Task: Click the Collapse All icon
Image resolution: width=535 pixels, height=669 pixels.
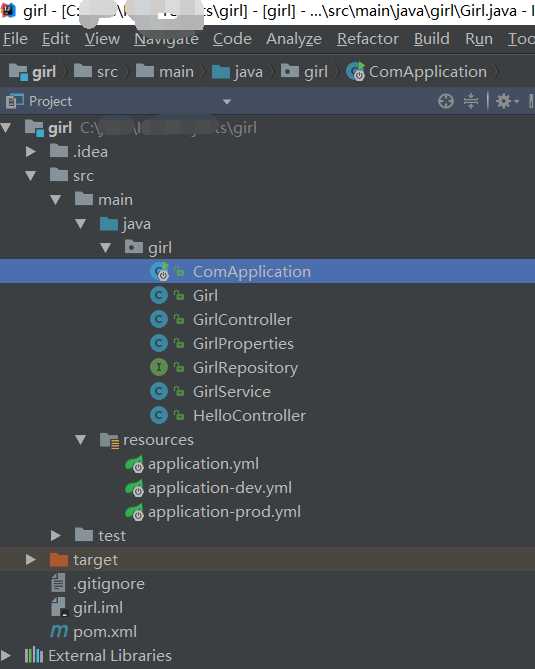Action: [471, 102]
